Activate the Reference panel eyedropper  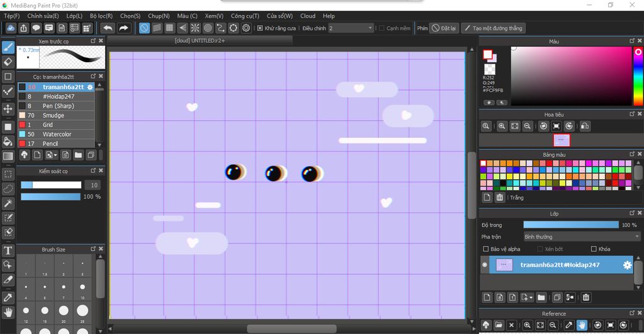coord(569,325)
